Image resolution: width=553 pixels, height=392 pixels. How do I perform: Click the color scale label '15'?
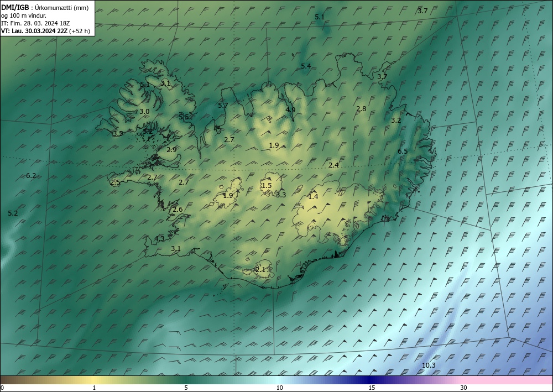[372, 388]
